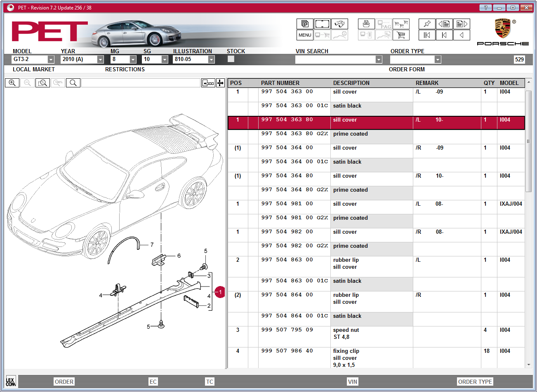Click the Porsche crest logo
This screenshot has height=392, width=537.
click(502, 28)
